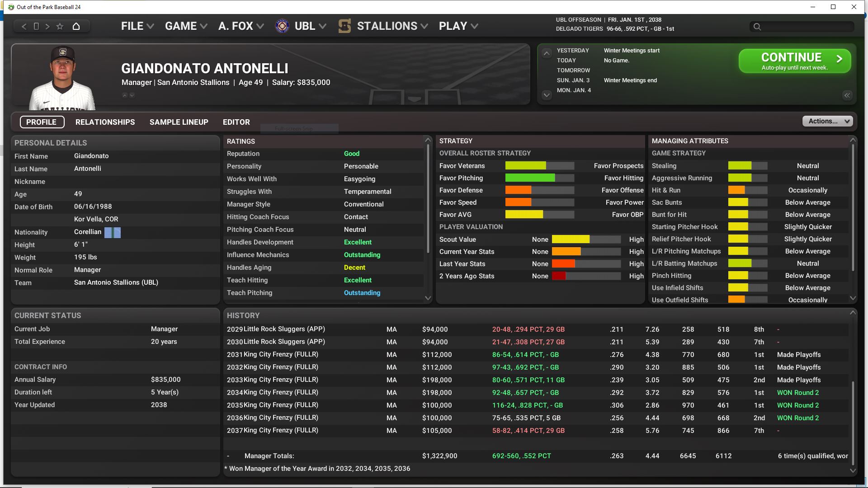This screenshot has width=868, height=488.
Task: Expand the A. FOX manager menu
Action: (x=241, y=26)
